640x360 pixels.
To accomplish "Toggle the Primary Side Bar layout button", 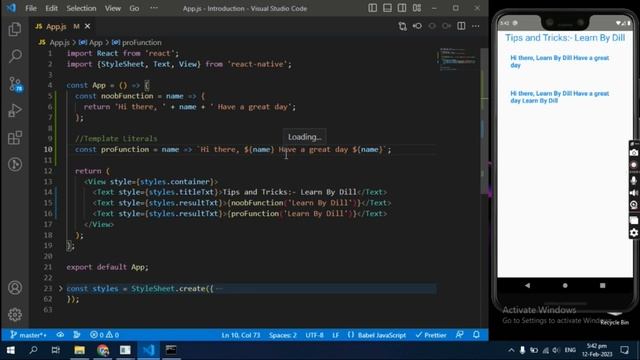I will 373,8.
